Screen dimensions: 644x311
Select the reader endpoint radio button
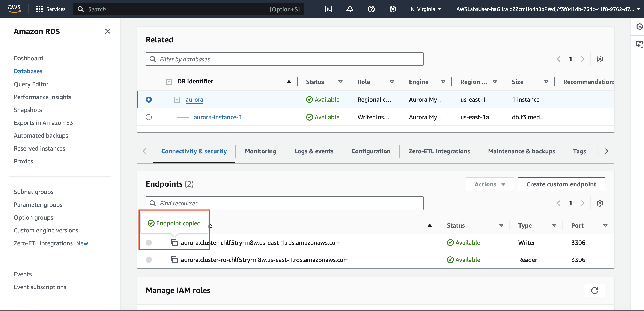pos(149,260)
